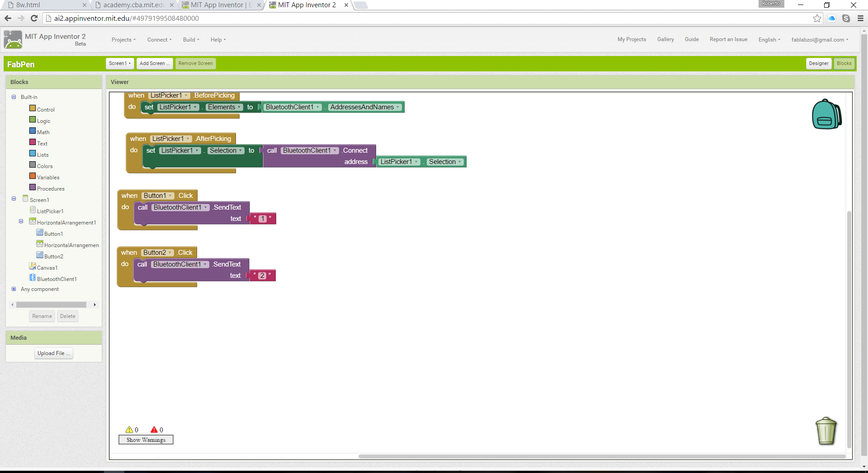Screen dimensions: 868x473
Task: Open the Variables blocks drawer
Action: coord(48,178)
